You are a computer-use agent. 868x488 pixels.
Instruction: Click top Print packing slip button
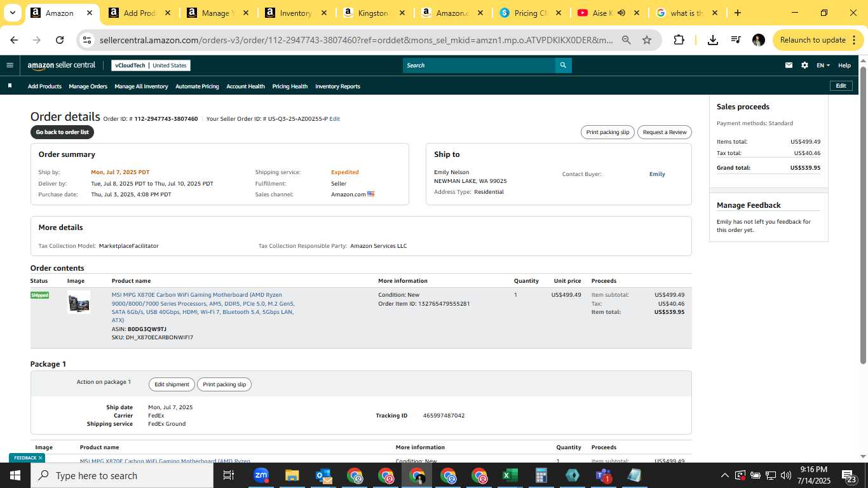[607, 132]
